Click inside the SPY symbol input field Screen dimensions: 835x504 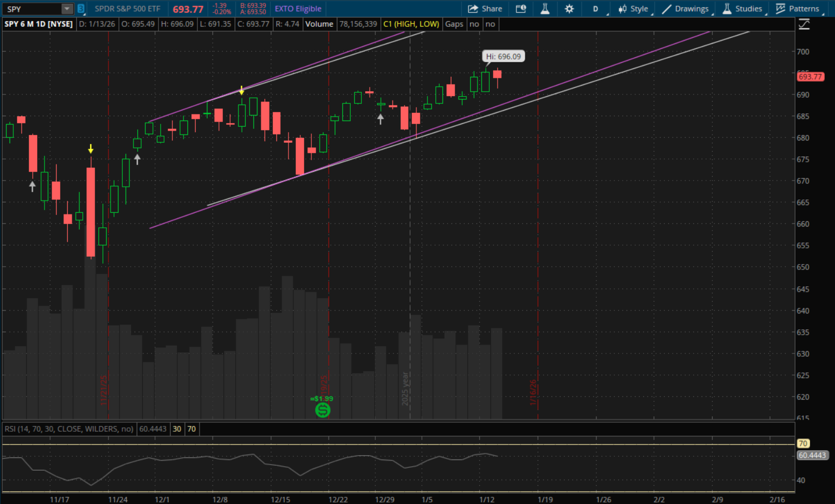coord(32,9)
